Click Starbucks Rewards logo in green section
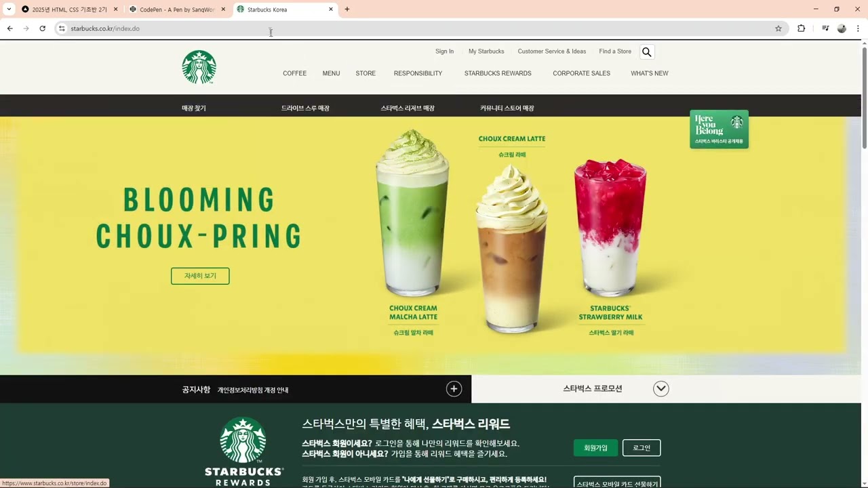This screenshot has height=488, width=868. (x=243, y=451)
